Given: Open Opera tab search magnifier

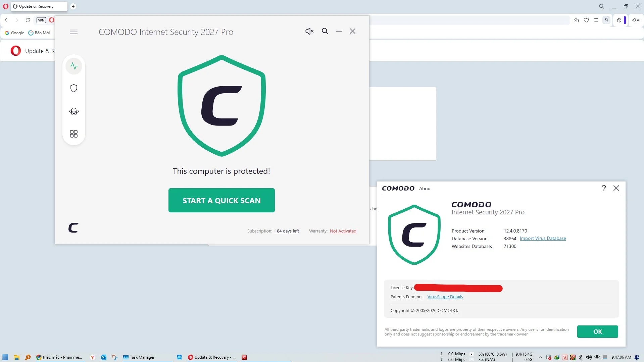Looking at the screenshot, I should [601, 6].
